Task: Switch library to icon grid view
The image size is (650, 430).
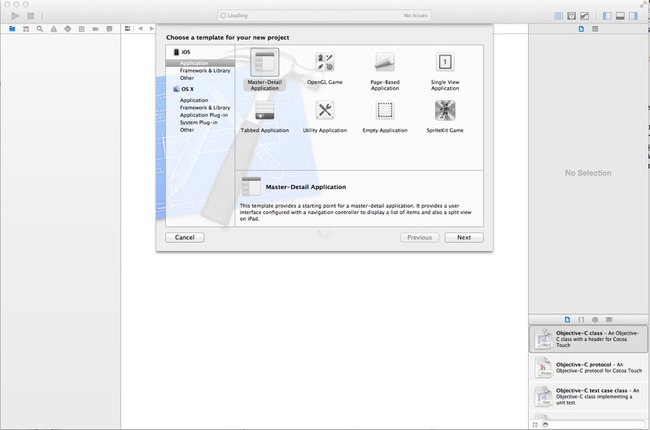Action: [535, 425]
